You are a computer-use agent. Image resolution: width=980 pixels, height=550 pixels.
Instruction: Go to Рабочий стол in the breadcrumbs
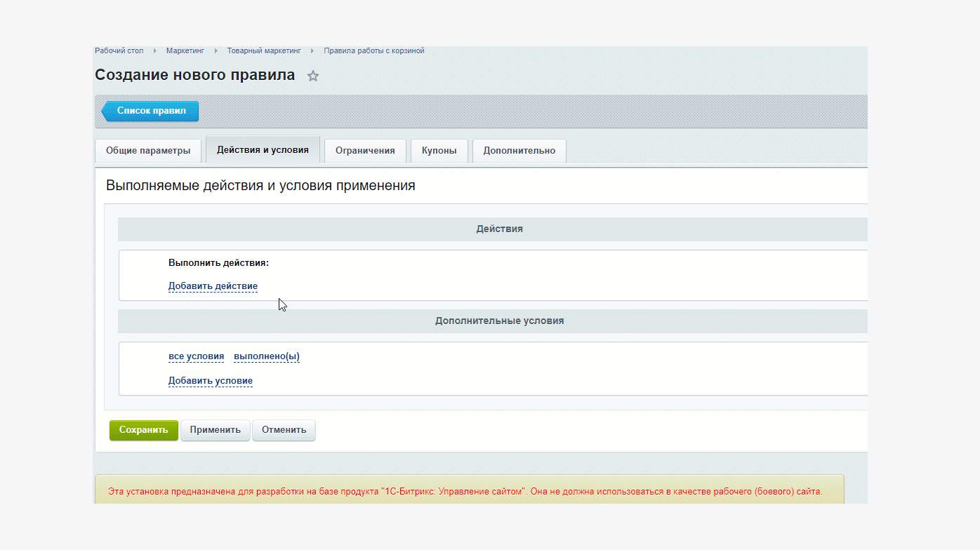[119, 51]
